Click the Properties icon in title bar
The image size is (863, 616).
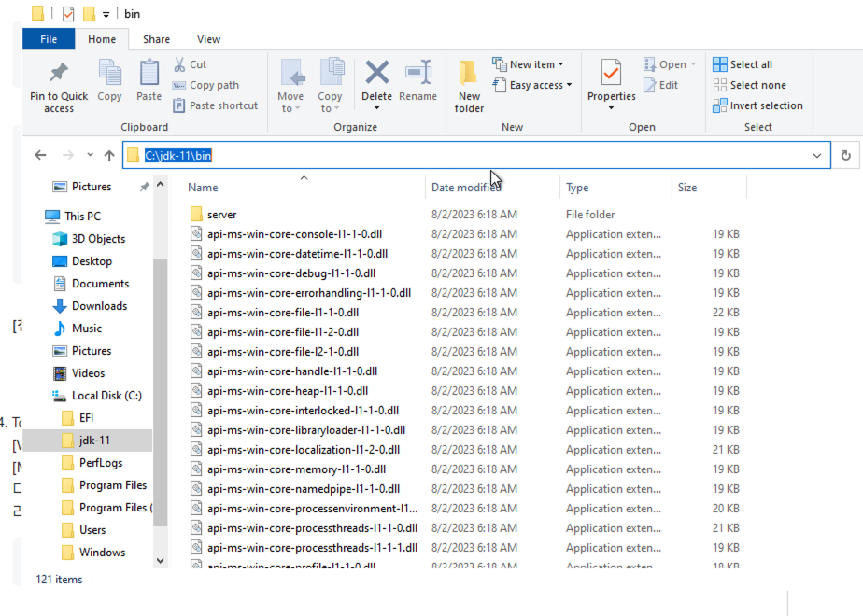(67, 14)
